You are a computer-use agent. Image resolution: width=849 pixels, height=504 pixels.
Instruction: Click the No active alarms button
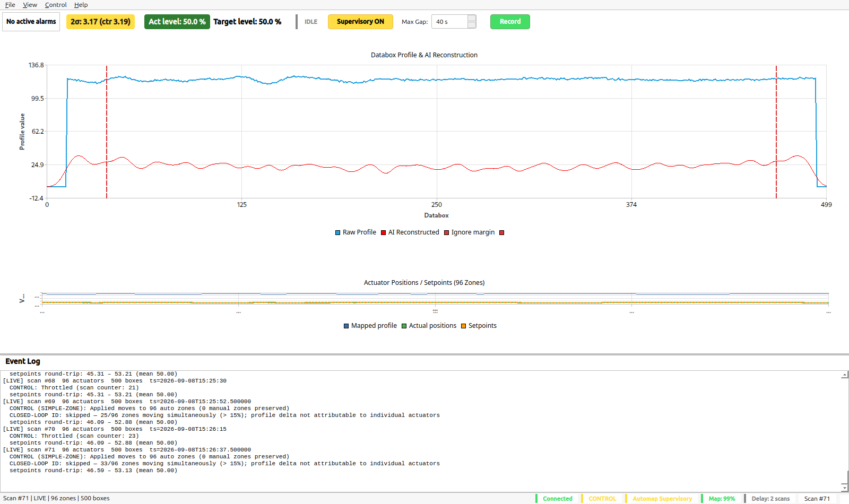click(31, 22)
